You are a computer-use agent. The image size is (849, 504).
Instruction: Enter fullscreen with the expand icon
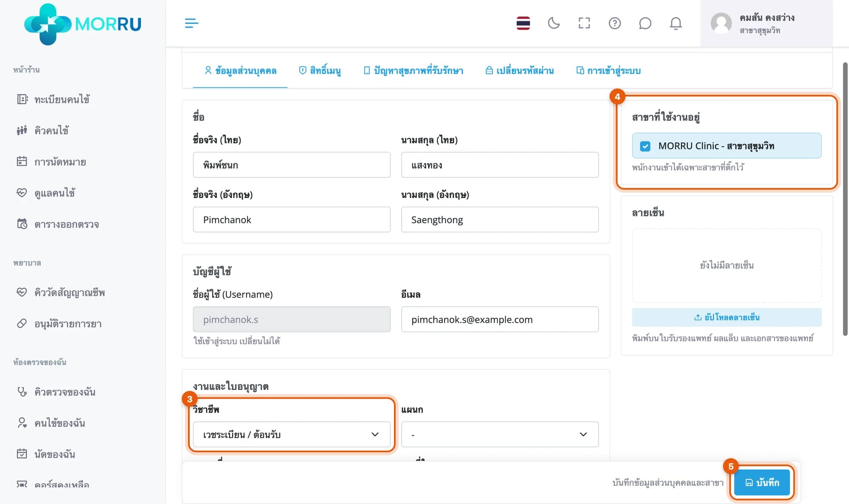click(584, 23)
